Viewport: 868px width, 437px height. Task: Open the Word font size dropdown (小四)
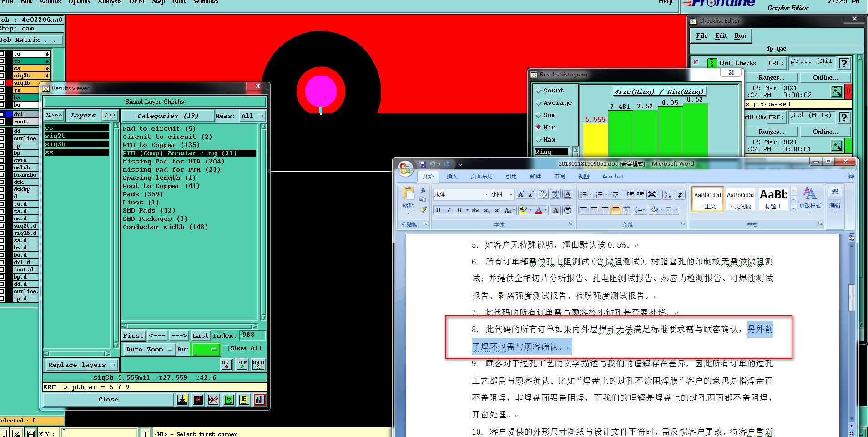[511, 194]
